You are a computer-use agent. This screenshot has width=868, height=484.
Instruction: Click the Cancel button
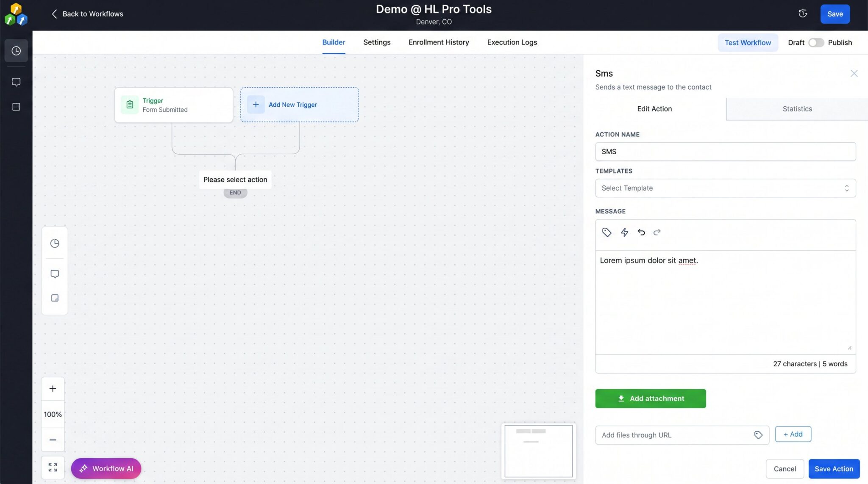tap(785, 469)
